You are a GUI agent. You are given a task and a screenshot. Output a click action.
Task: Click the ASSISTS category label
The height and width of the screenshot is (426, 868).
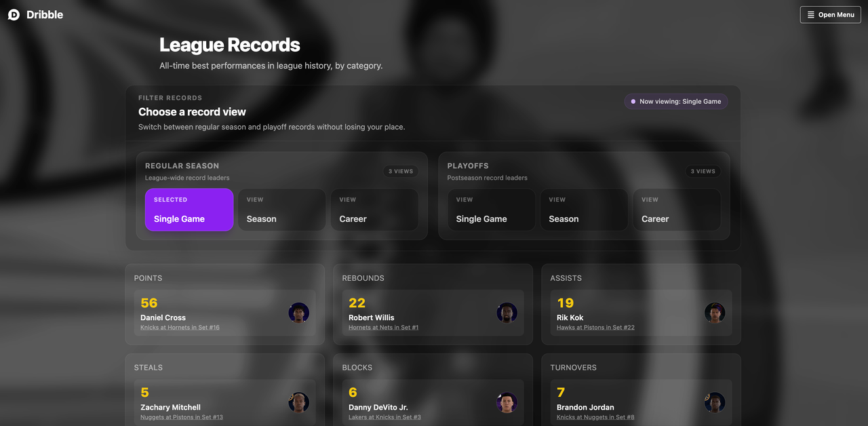tap(566, 278)
